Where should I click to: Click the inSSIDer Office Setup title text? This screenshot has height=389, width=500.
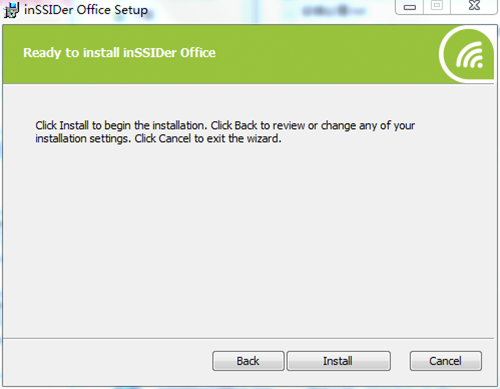(86, 10)
